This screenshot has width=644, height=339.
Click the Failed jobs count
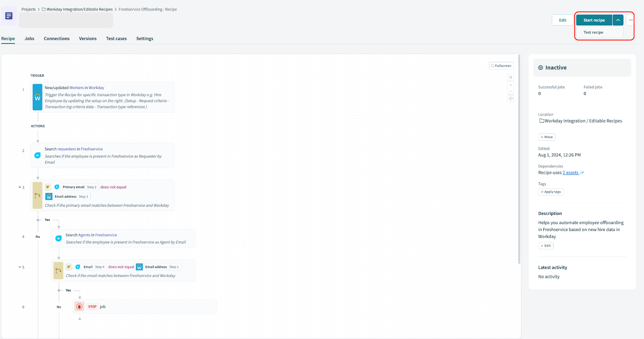click(585, 94)
